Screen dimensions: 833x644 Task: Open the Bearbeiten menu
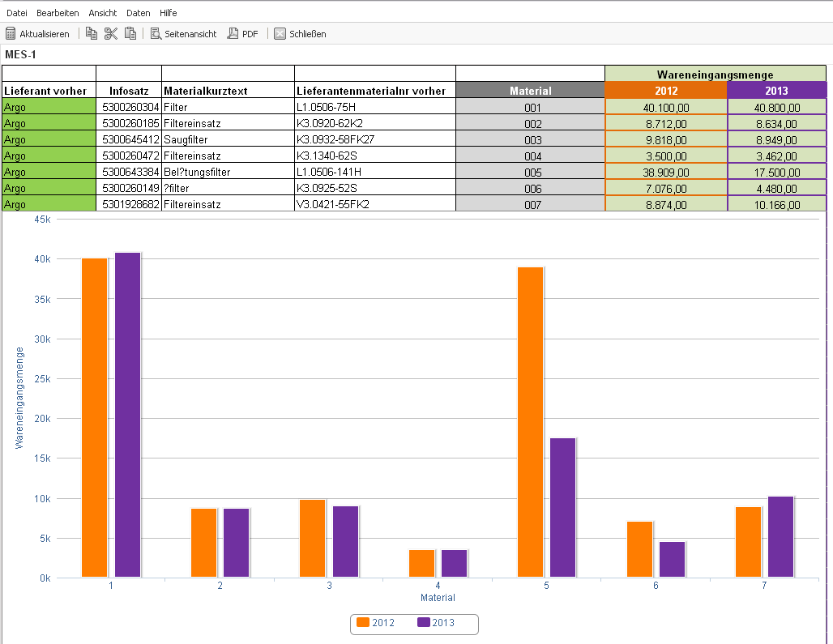point(58,13)
